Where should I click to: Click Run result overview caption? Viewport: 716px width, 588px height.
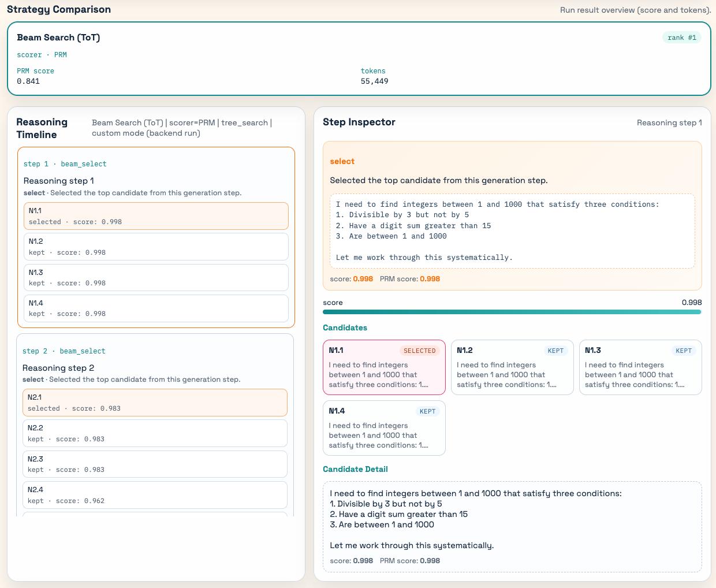[636, 10]
